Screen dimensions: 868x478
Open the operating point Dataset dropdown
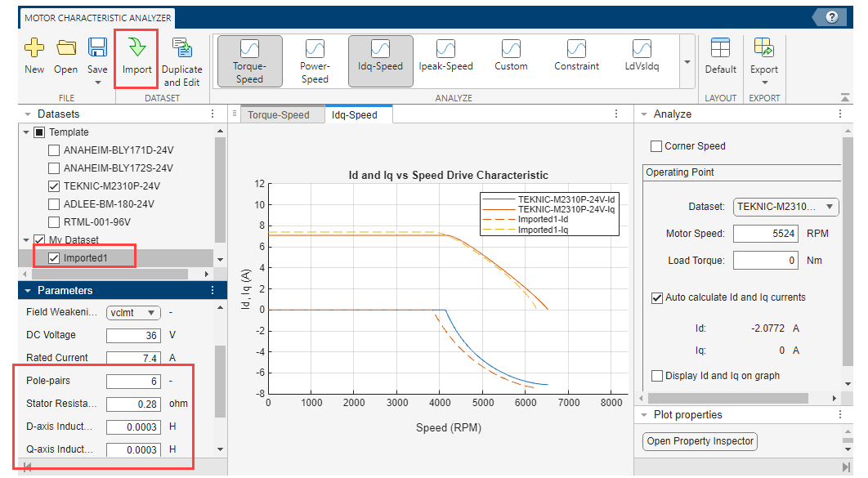coord(785,207)
